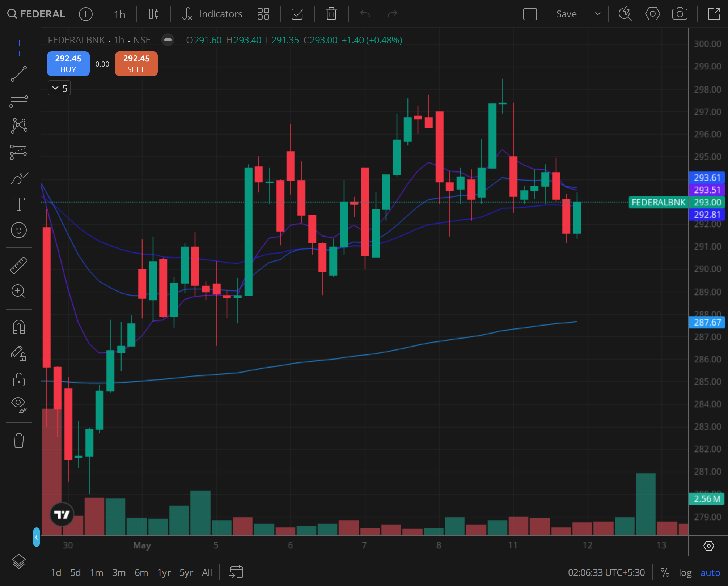
Task: Take a snapshot with camera icon
Action: pyautogui.click(x=680, y=14)
